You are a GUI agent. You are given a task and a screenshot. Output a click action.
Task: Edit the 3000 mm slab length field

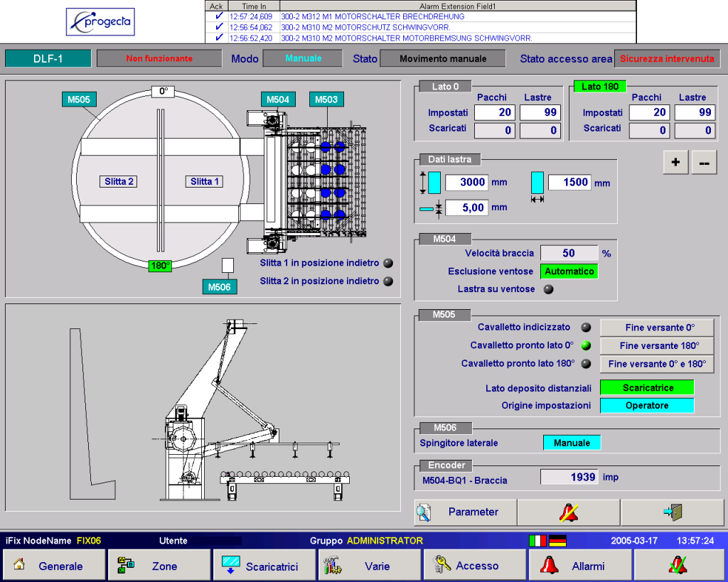[x=466, y=183]
